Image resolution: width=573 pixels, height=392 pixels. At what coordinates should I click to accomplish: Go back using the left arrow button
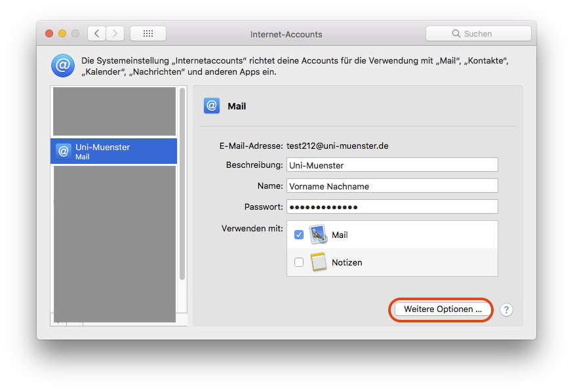click(x=96, y=33)
